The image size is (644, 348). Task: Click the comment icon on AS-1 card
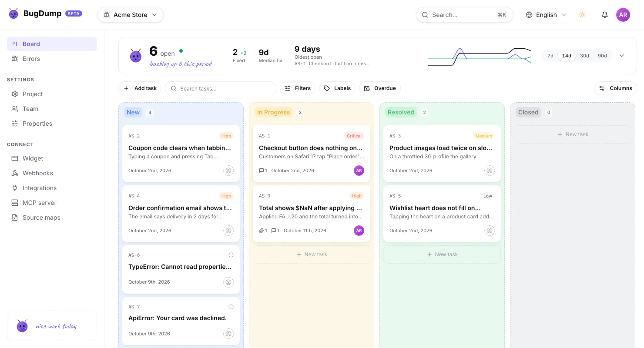[x=261, y=171]
